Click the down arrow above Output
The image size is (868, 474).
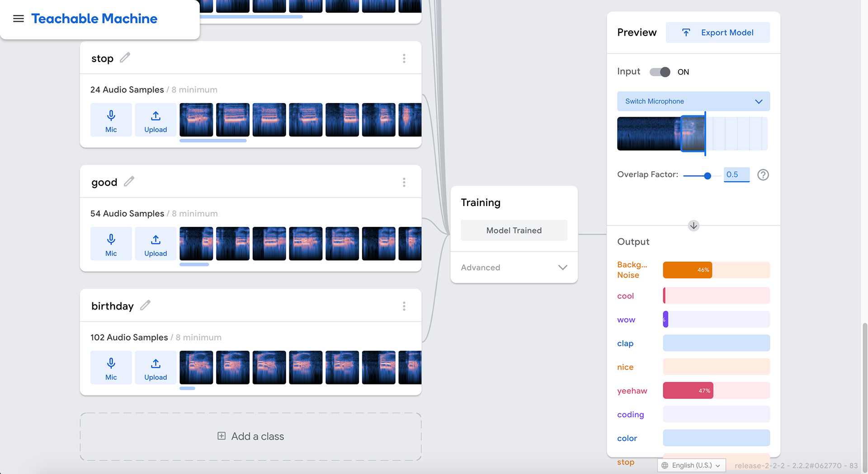693,225
